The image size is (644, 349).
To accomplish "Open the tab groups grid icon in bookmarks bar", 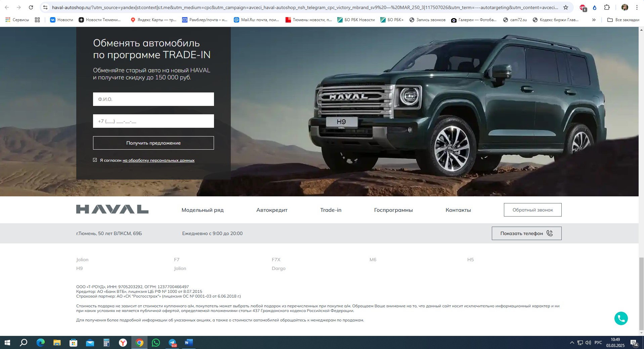I will coord(37,20).
